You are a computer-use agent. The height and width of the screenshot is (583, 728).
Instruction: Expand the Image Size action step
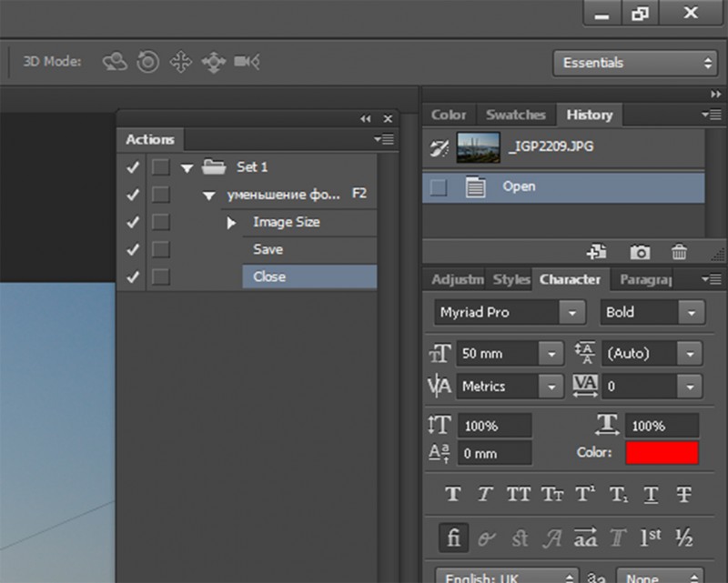pos(232,222)
